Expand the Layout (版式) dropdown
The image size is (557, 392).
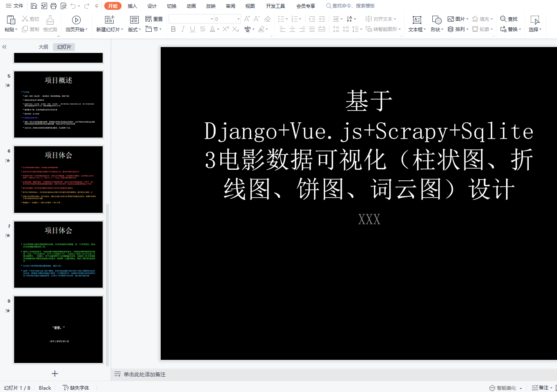(134, 29)
